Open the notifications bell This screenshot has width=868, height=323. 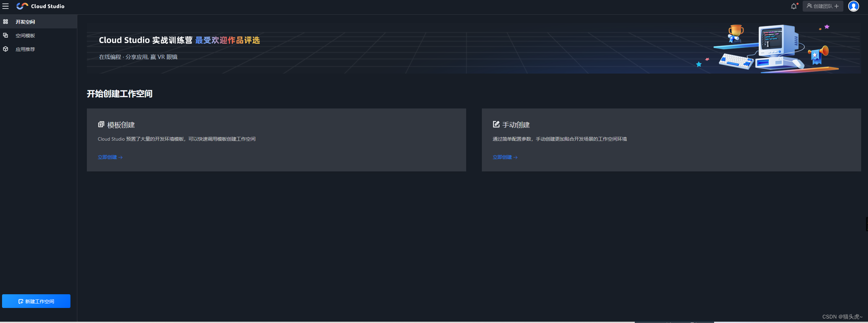[794, 6]
